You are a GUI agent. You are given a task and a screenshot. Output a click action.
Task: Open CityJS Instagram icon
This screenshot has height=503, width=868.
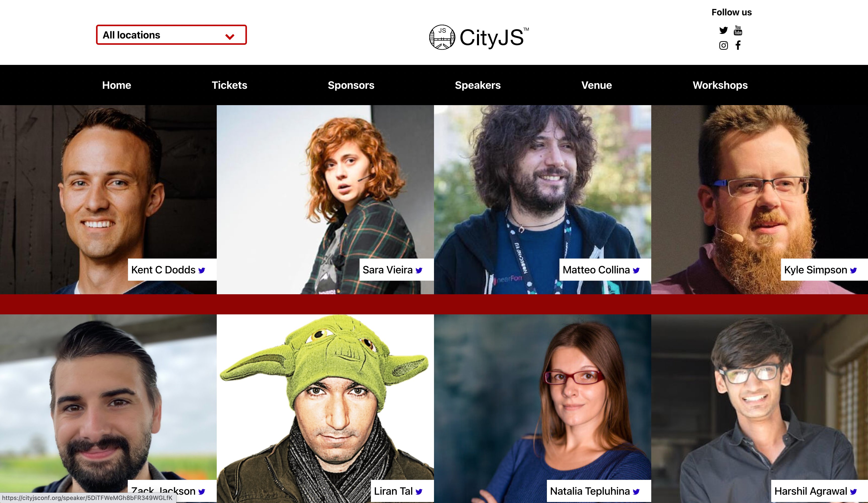(x=723, y=46)
